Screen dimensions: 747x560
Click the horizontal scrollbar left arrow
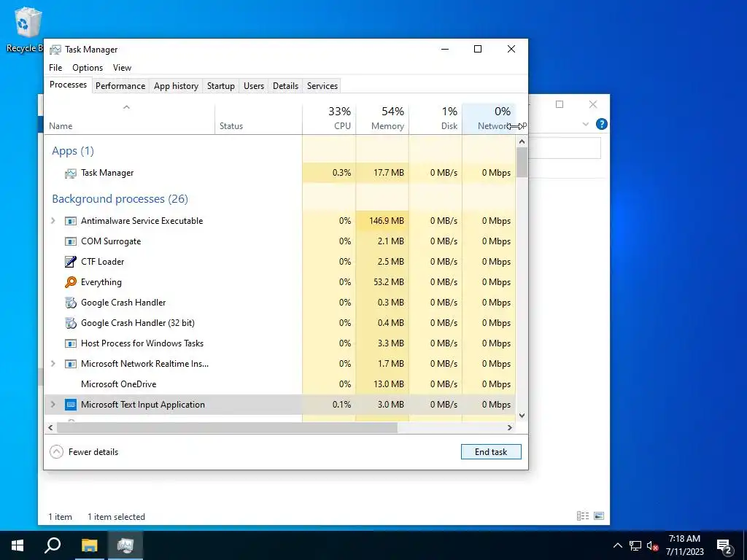(50, 427)
